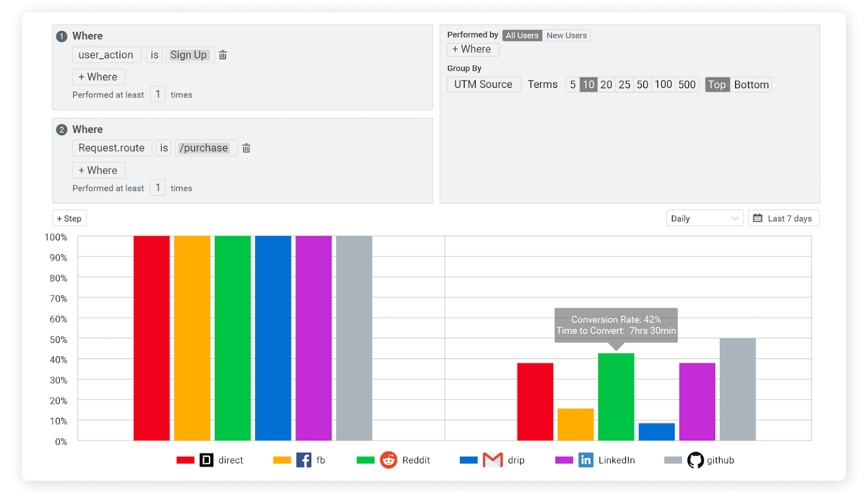This screenshot has height=492, width=868.
Task: Switch to New Users segment
Action: pyautogui.click(x=566, y=35)
